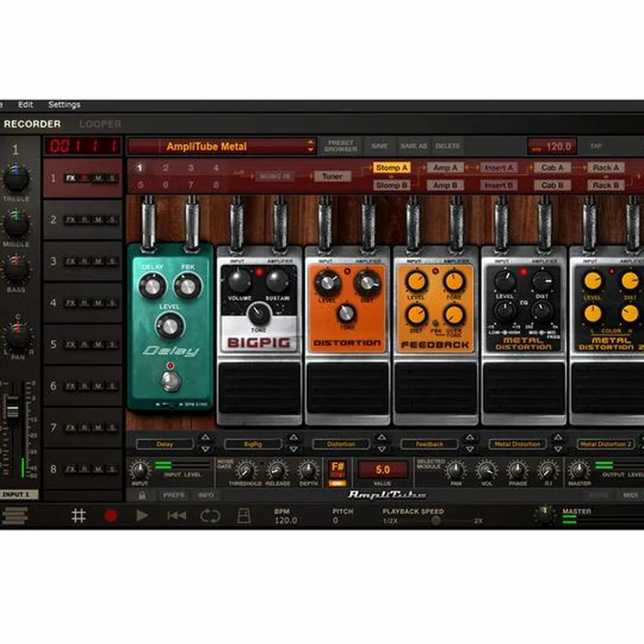644x644 pixels.
Task: Switch to the RECORDER tab
Action: (x=32, y=123)
